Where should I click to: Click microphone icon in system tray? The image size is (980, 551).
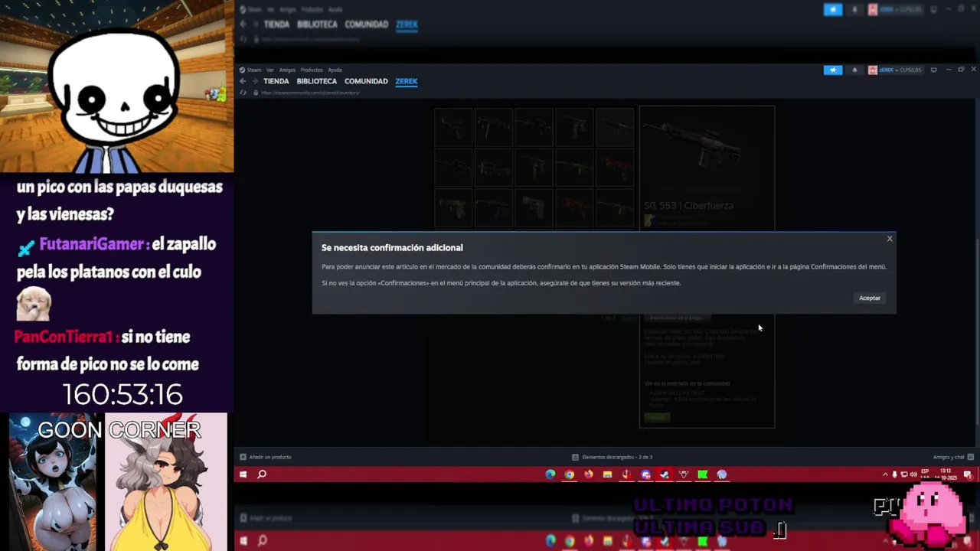[894, 474]
